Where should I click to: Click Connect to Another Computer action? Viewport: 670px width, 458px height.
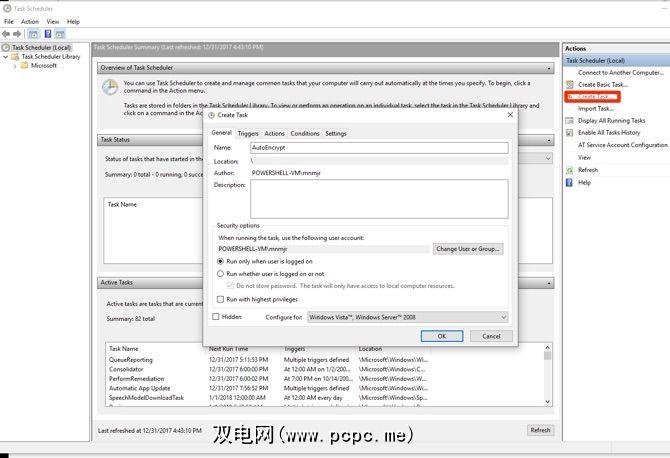pyautogui.click(x=620, y=73)
